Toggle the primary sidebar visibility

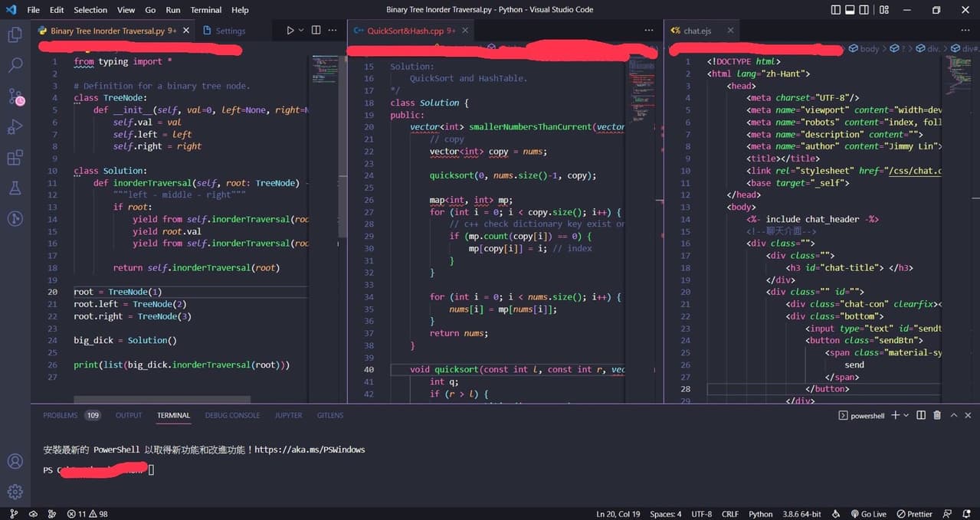point(834,9)
